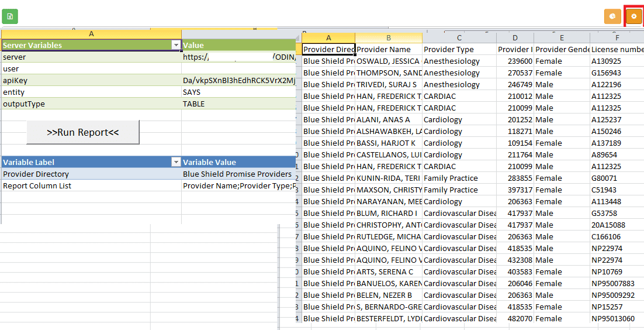Select column A header above Server Variables

point(91,34)
